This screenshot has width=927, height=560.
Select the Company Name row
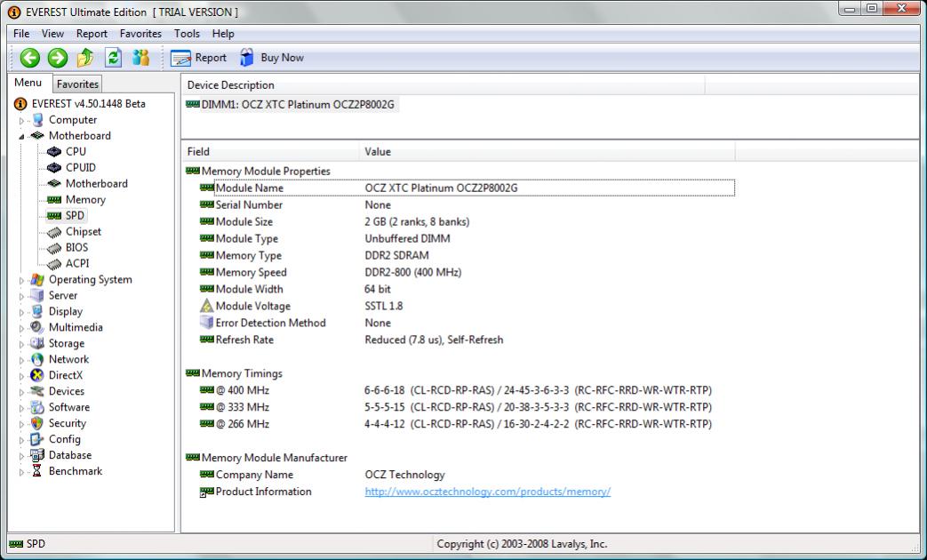click(467, 475)
